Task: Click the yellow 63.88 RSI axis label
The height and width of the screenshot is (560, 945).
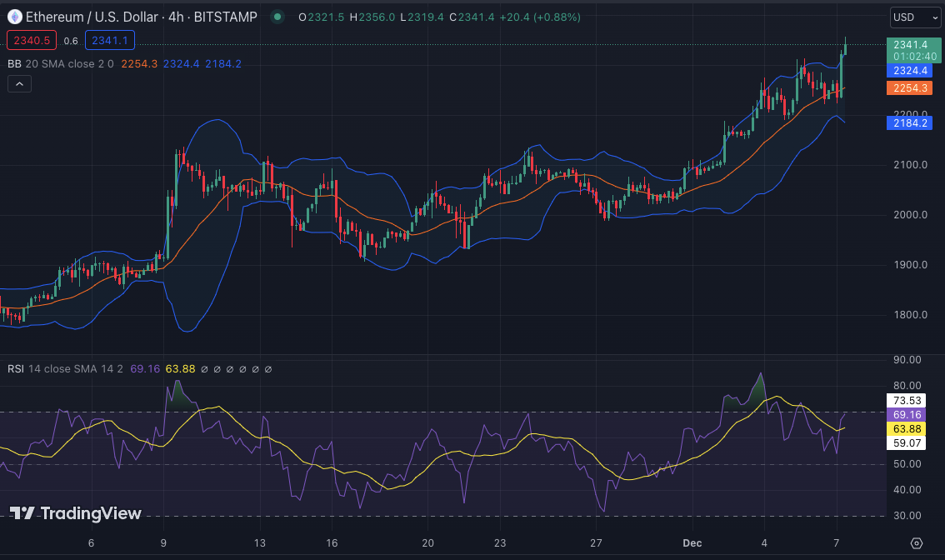Action: coord(907,428)
